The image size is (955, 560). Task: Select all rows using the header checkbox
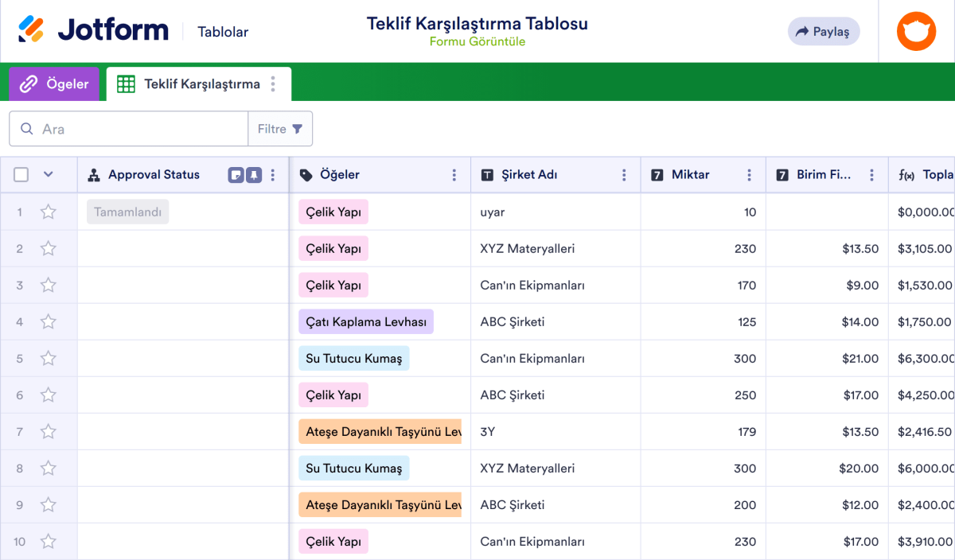(x=20, y=173)
